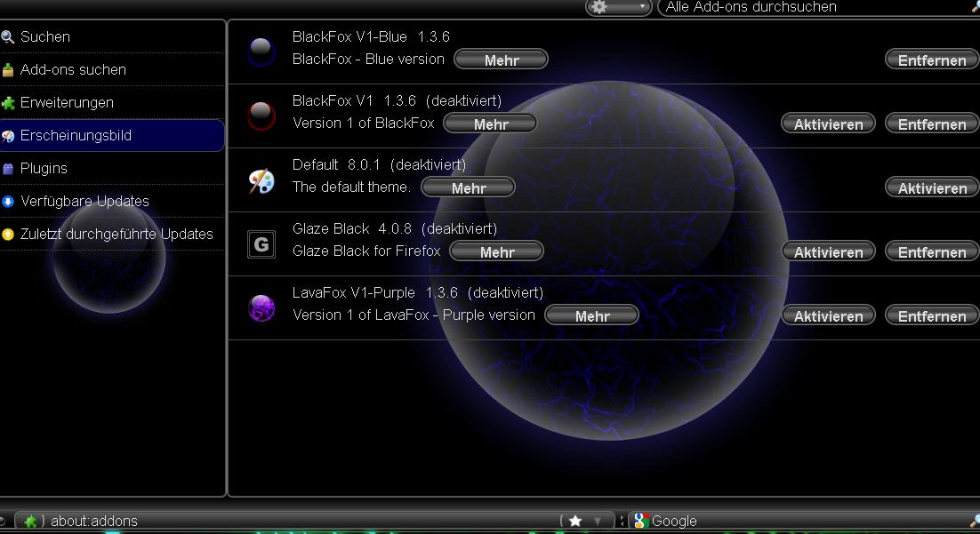Image resolution: width=980 pixels, height=534 pixels.
Task: Remove the LavaFox V1-Purple theme
Action: 932,315
